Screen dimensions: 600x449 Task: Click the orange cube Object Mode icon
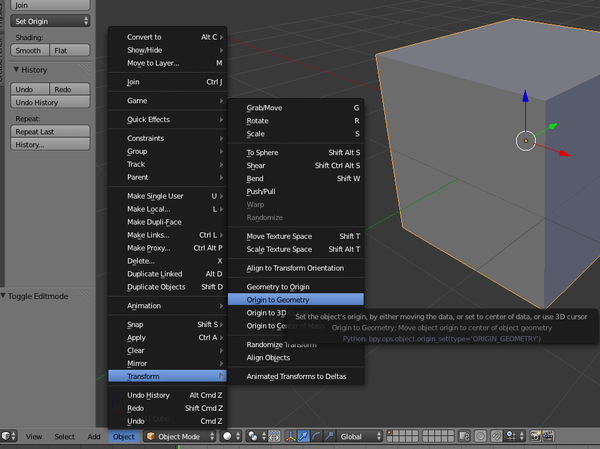[x=151, y=436]
